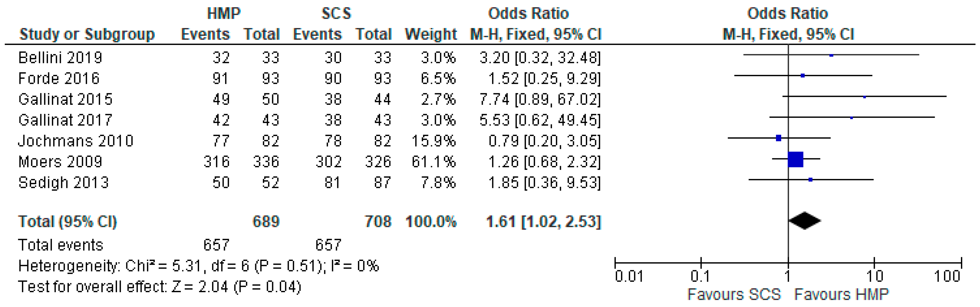
Task: Click the Forde 2016 study label
Action: tap(59, 79)
